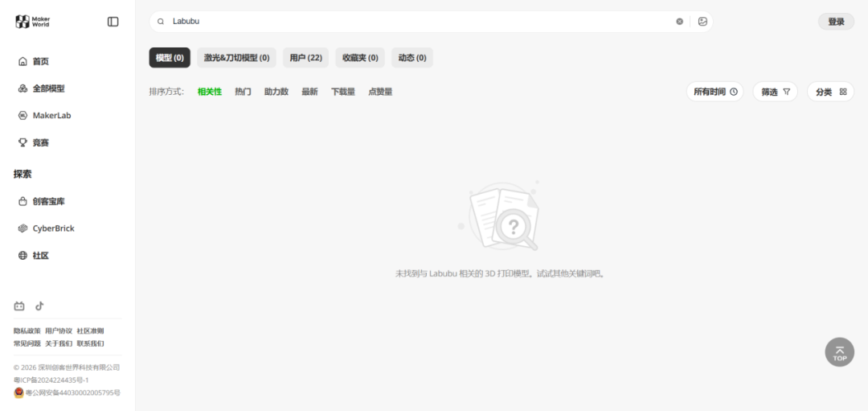Sort results by 下载量
This screenshot has height=411, width=868.
343,92
